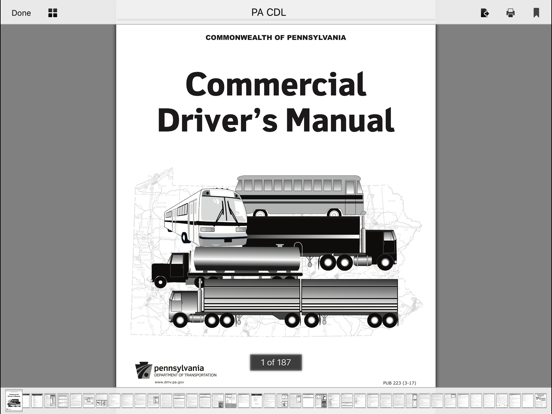Click the 'pennsylvania' department name text

pos(179,368)
